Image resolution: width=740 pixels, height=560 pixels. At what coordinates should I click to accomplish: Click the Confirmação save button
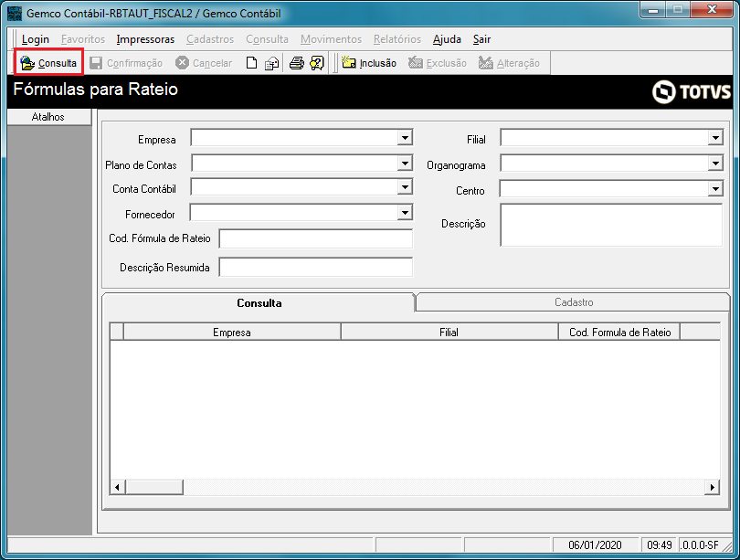tap(126, 63)
